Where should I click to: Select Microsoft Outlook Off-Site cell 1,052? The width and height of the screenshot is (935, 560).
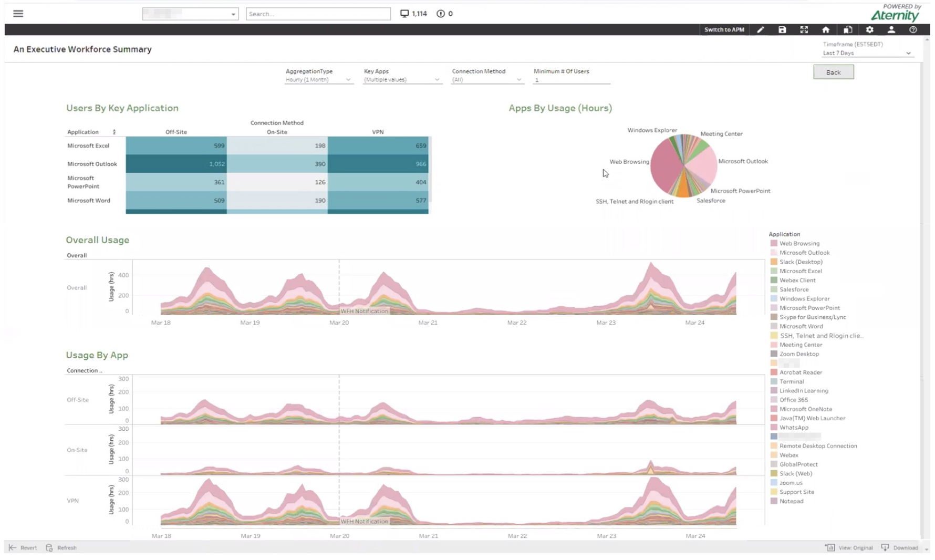pyautogui.click(x=176, y=164)
